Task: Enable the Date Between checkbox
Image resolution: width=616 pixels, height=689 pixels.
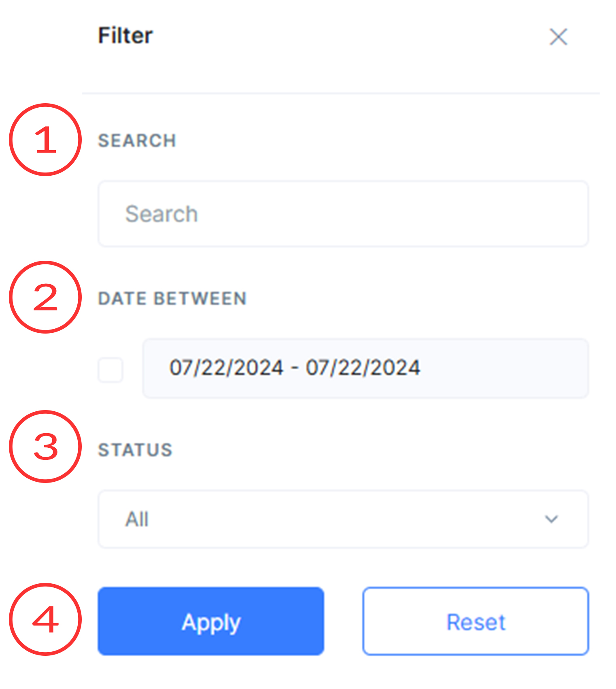Action: pos(110,370)
